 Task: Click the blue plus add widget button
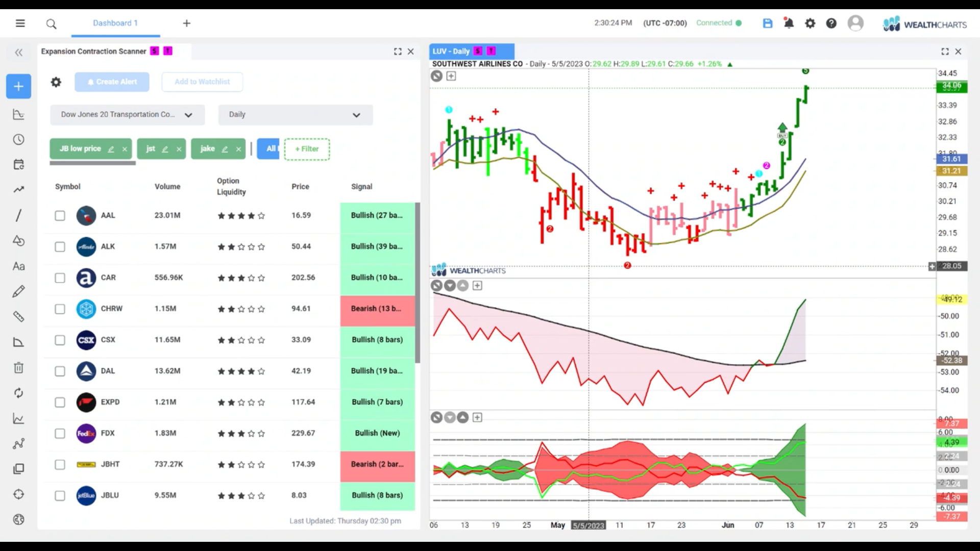click(18, 86)
